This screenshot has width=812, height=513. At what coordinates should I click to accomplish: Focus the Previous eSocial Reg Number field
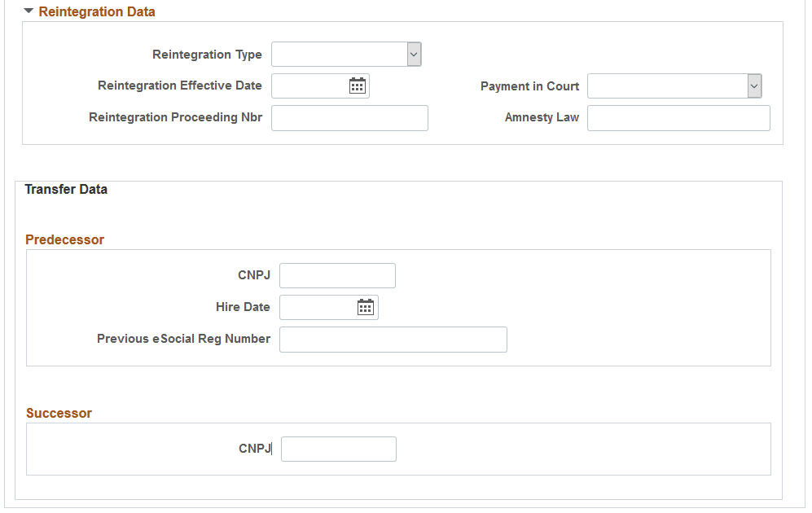pos(393,340)
